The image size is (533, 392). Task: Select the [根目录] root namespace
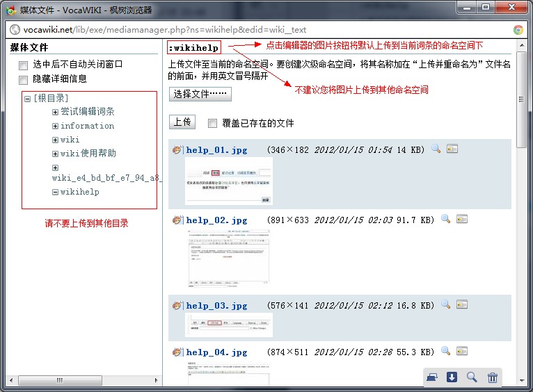(x=51, y=99)
